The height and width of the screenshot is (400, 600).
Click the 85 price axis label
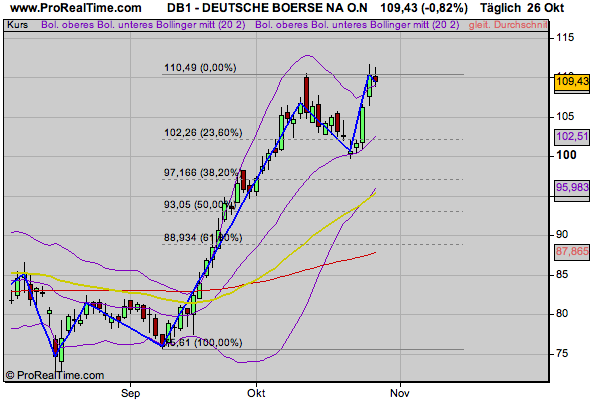tap(562, 275)
